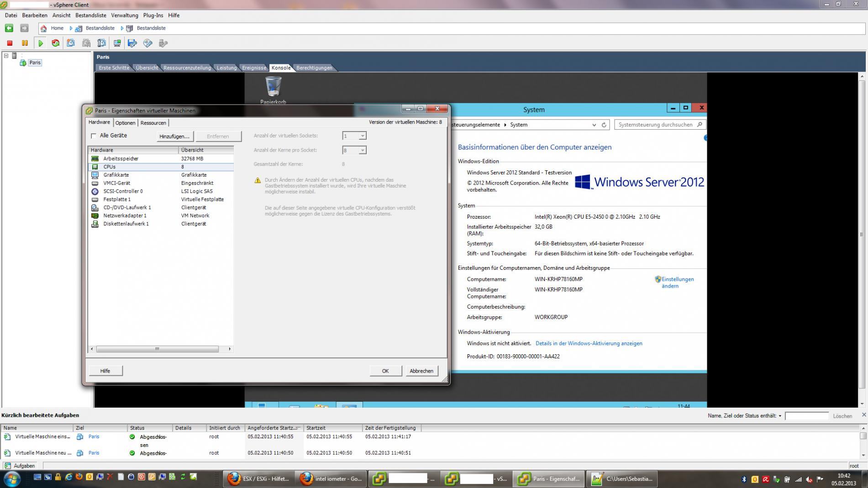Switch to the ESX / ESXi Firefox taskbar window
This screenshot has height=488, width=868.
(259, 479)
